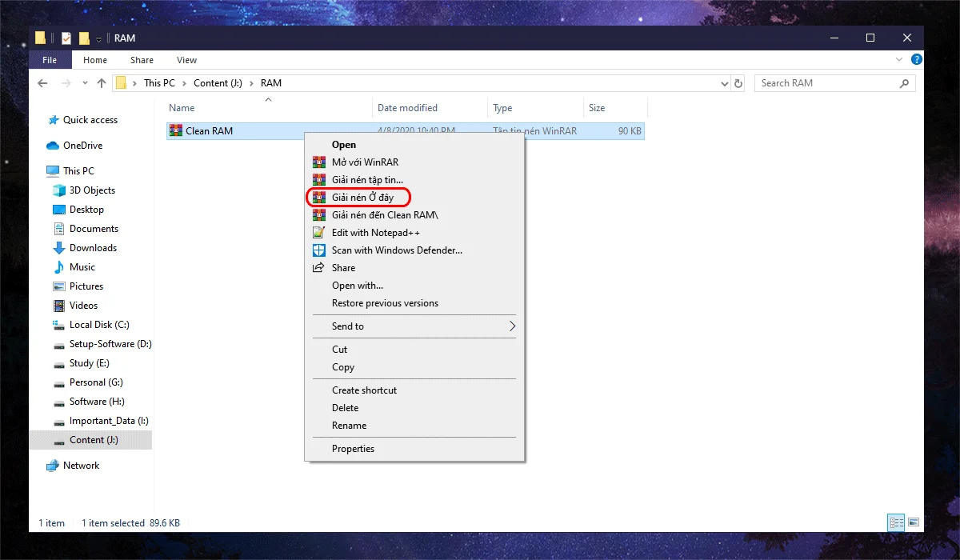Click the Windows Defender shield icon

point(319,250)
